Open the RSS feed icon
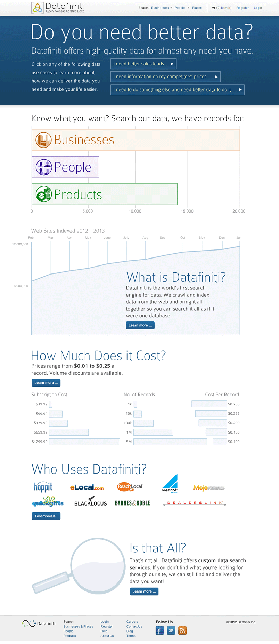The width and height of the screenshot is (279, 644). tap(182, 630)
